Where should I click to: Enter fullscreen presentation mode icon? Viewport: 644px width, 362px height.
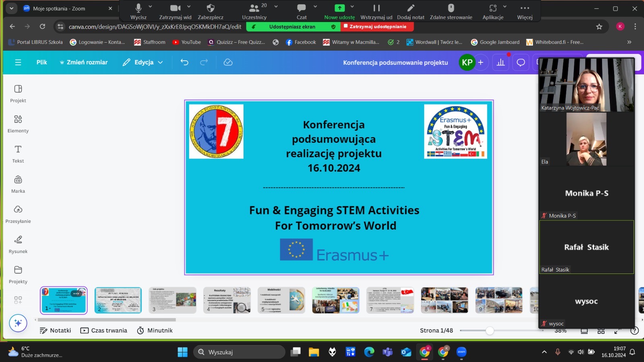[x=617, y=331]
